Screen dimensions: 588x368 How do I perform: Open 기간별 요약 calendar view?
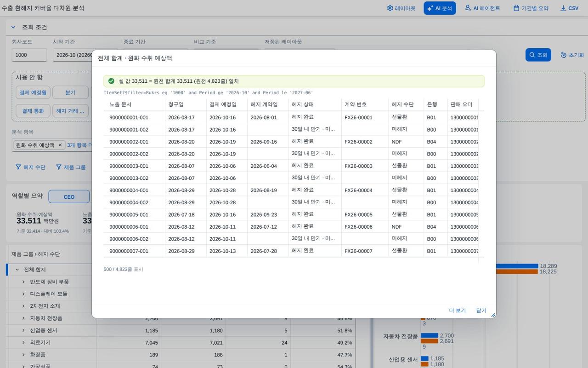pyautogui.click(x=531, y=8)
